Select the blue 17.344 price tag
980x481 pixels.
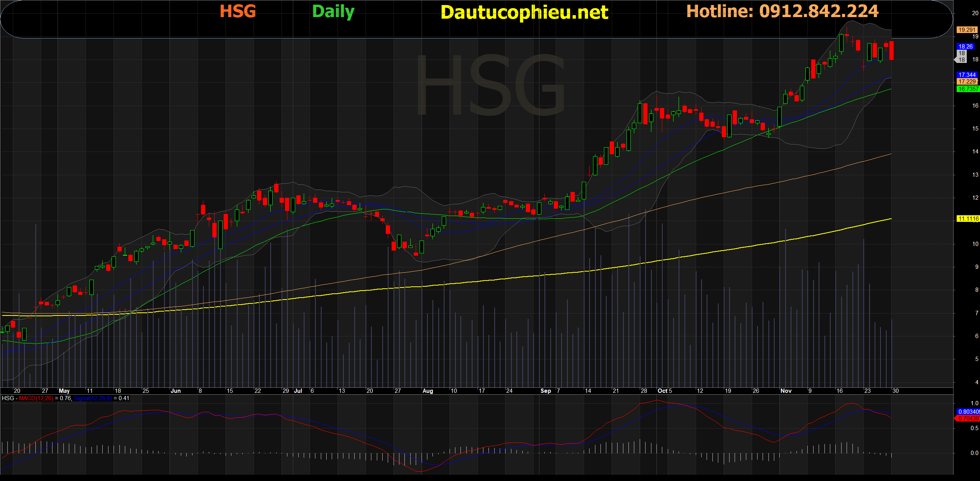[967, 75]
